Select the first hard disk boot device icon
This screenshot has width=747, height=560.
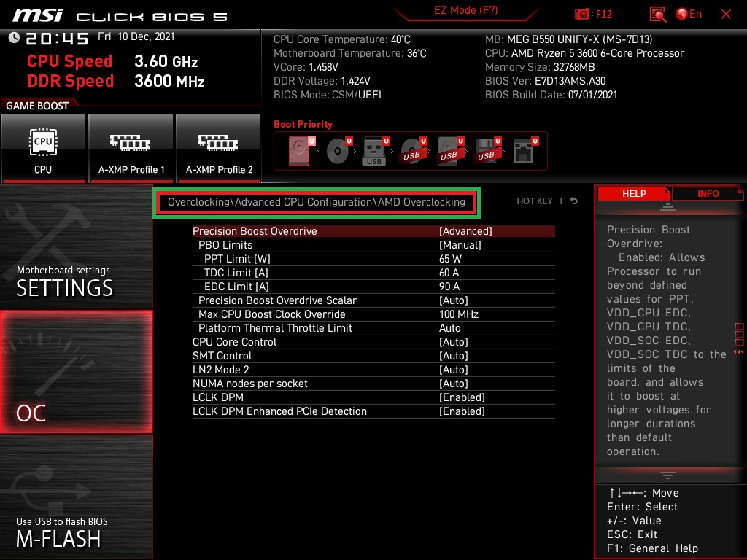point(301,151)
